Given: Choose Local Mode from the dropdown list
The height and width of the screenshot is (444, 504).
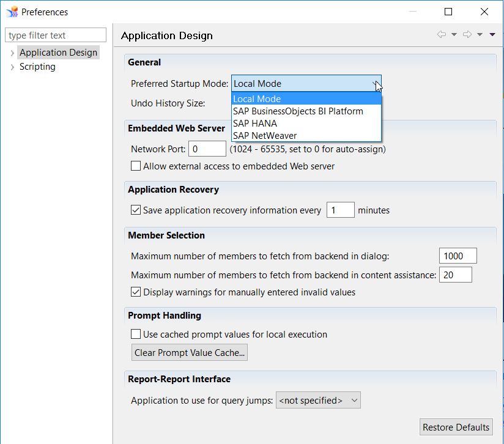Looking at the screenshot, I should point(306,99).
